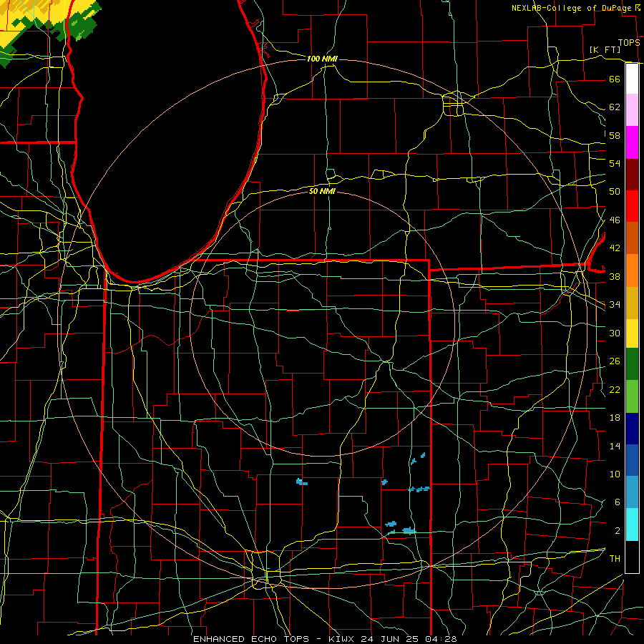Click the [K FT] units label
The image size is (644, 644).
pos(605,49)
